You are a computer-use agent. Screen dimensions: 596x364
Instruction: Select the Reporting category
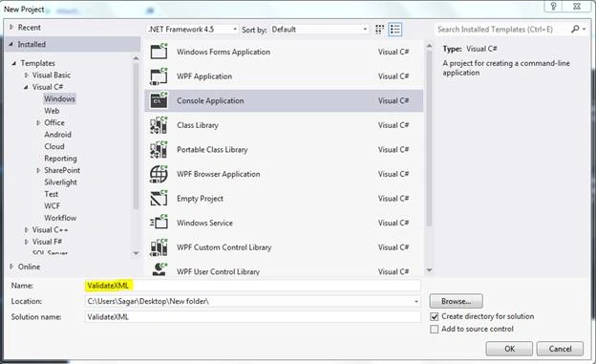point(60,159)
